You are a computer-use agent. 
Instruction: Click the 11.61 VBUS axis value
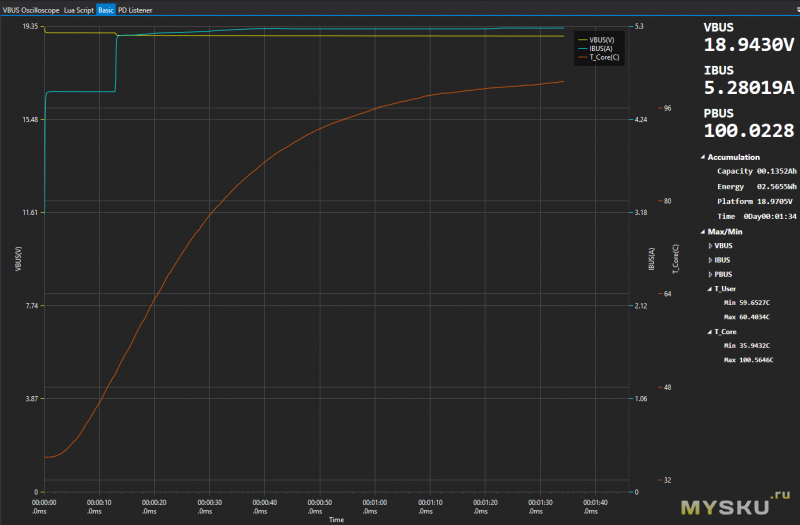(x=30, y=212)
